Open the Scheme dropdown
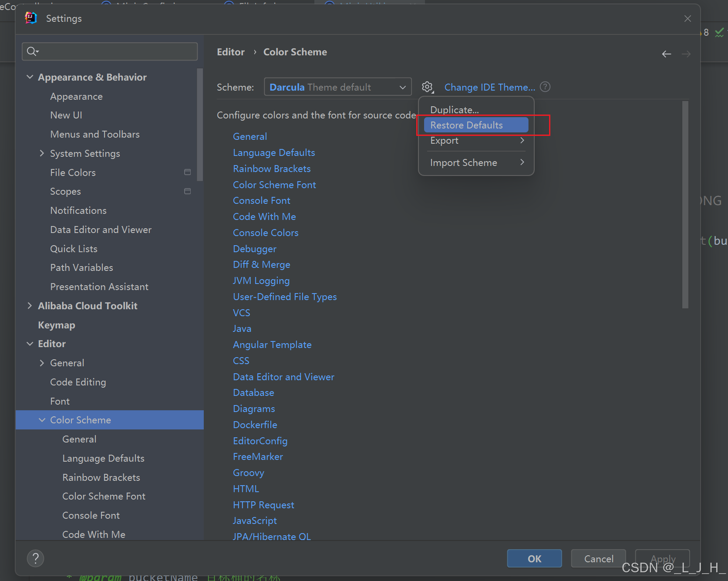 pos(338,87)
